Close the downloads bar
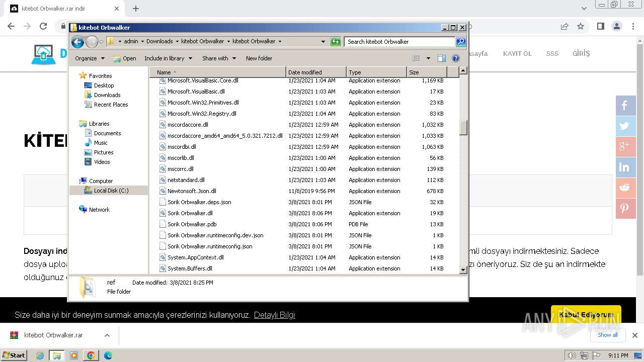 pyautogui.click(x=634, y=335)
